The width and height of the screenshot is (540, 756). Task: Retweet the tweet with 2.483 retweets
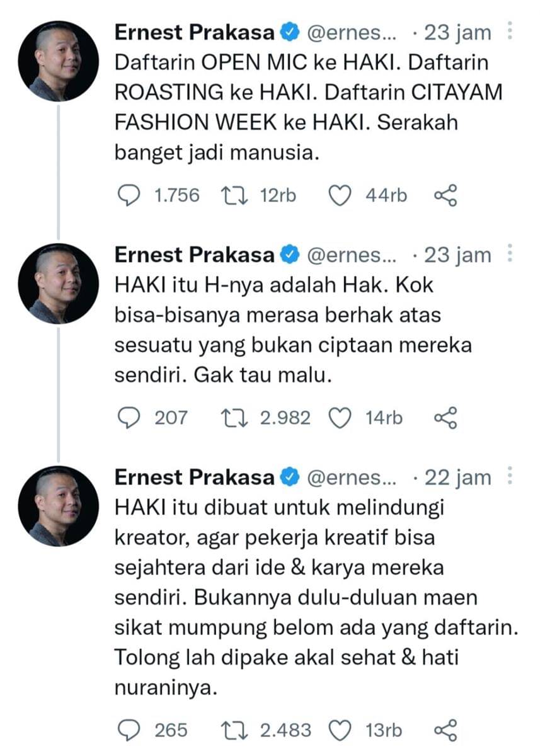(237, 730)
